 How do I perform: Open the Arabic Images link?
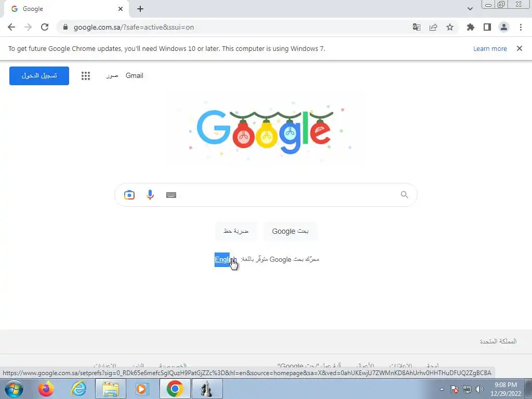click(x=112, y=76)
